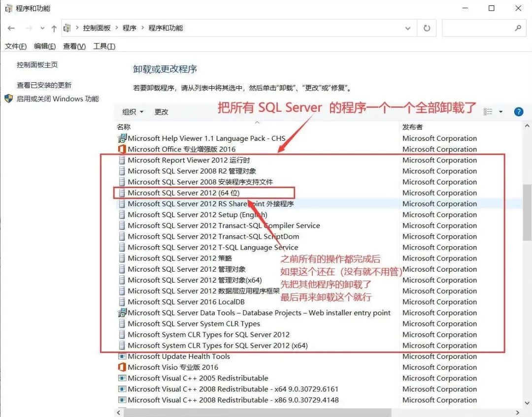Image resolution: width=532 pixels, height=417 pixels.
Task: Open the recent locations dropdown arrow
Action: click(42, 29)
